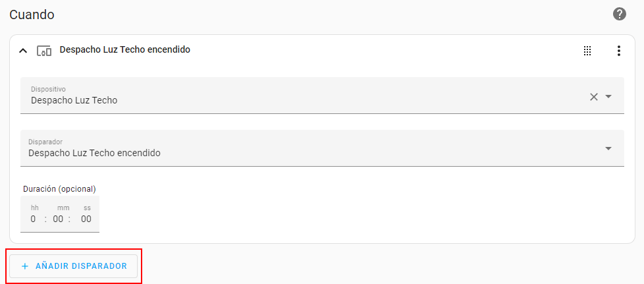Screen dimensions: 644x284
Task: Focus the seconds (ss) duration field
Action: 86,219
